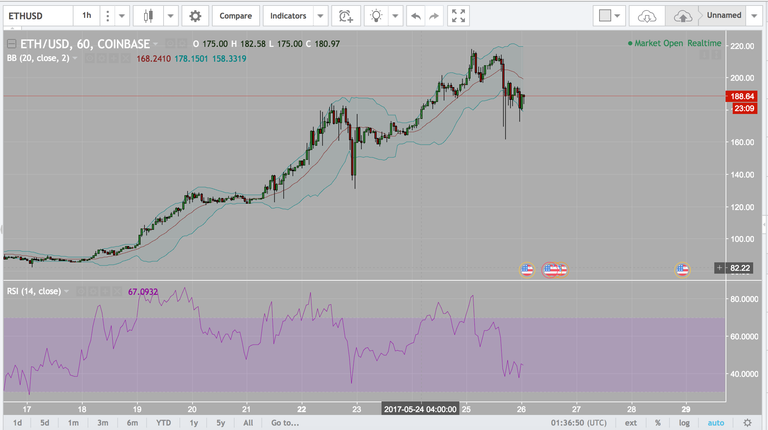The width and height of the screenshot is (768, 430).
Task: Toggle percent scale mode
Action: point(658,423)
